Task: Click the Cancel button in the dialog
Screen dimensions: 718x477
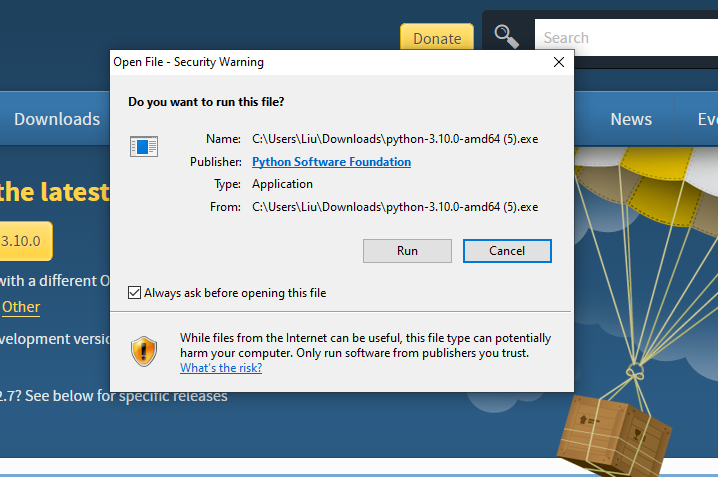Action: (x=507, y=251)
